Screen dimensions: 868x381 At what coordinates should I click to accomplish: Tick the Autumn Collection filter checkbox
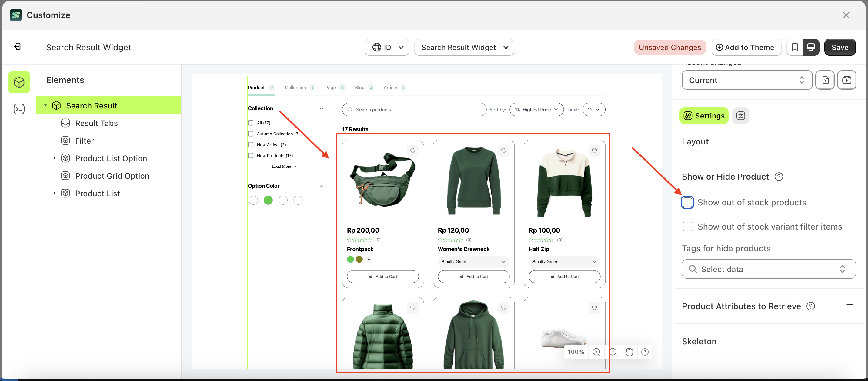251,134
